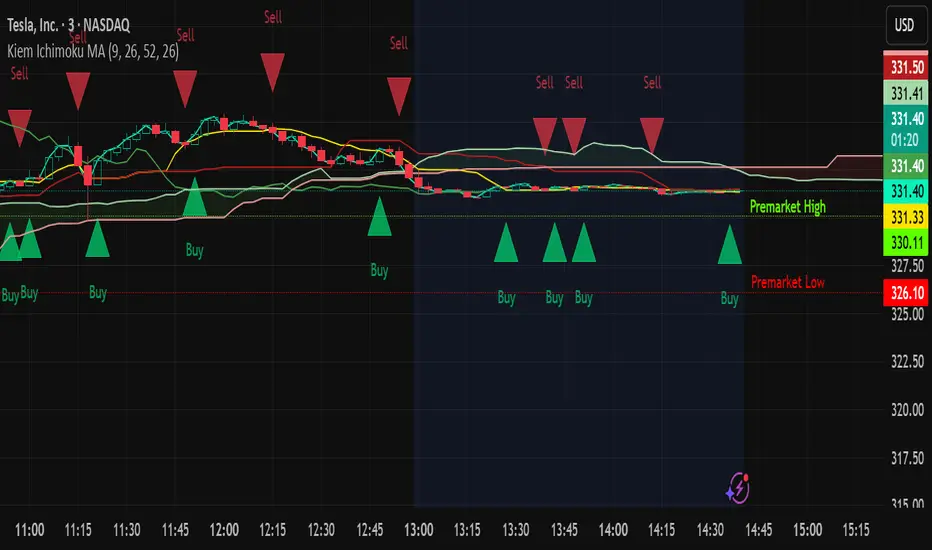Click the 13:30 time axis label

pos(515,529)
